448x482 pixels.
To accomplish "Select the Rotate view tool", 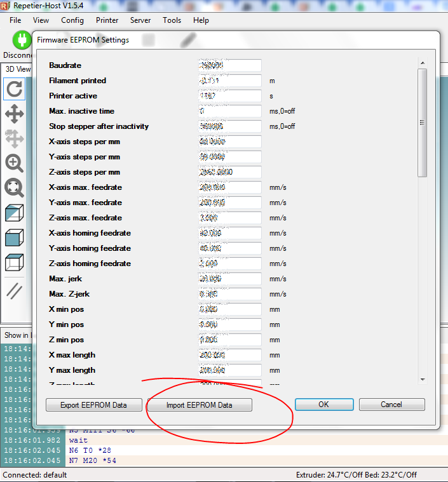I will [14, 90].
